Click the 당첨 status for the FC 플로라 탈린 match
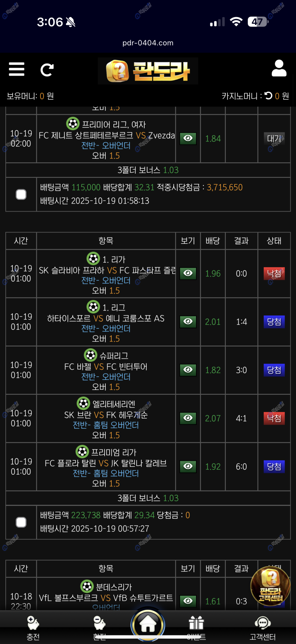 (x=274, y=466)
